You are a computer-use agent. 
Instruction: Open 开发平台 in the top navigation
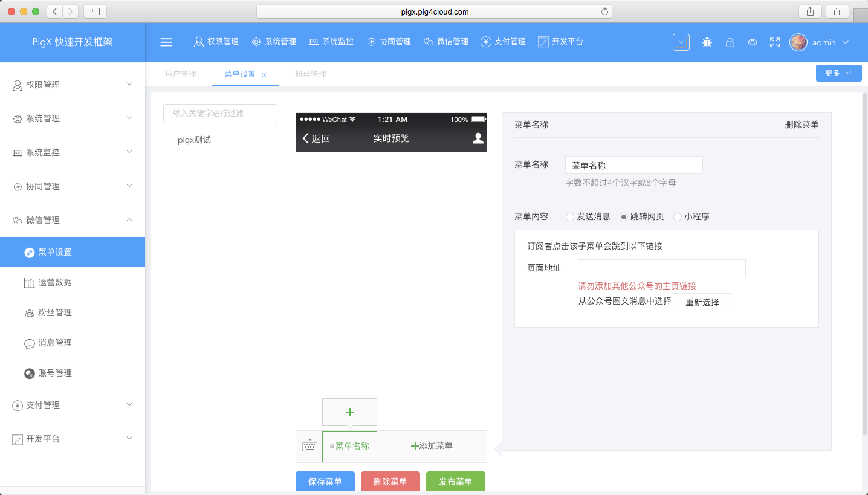(560, 42)
